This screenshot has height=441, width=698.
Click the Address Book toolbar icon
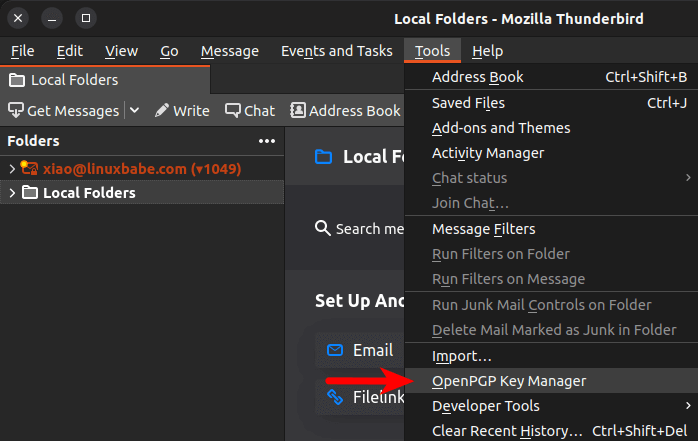297,111
